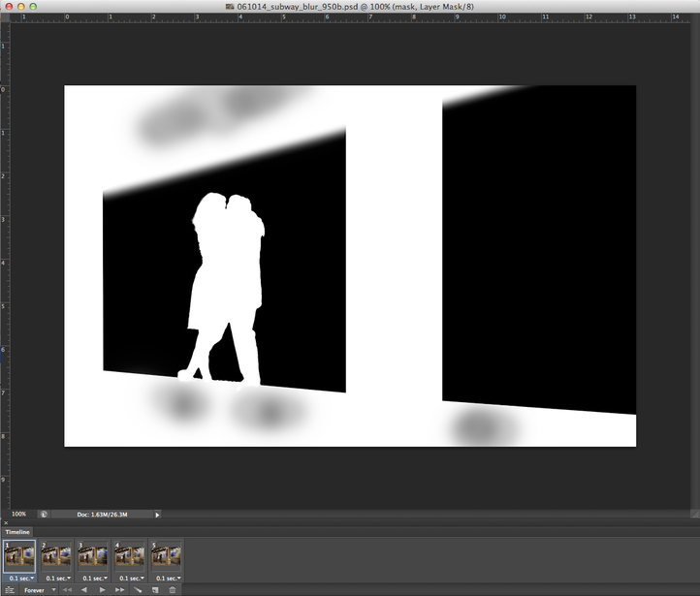Click the Tween animation frames icon
The height and width of the screenshot is (596, 700).
click(x=138, y=589)
